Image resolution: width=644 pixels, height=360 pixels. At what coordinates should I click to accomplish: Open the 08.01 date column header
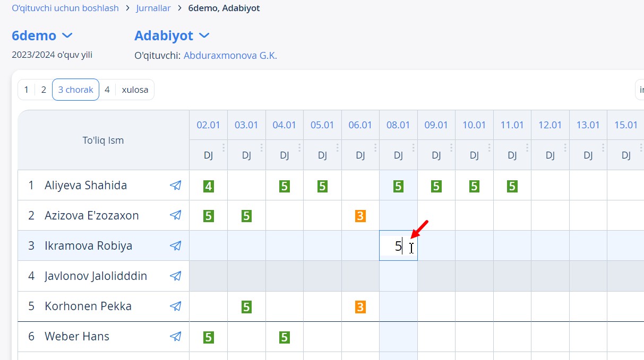pyautogui.click(x=398, y=125)
